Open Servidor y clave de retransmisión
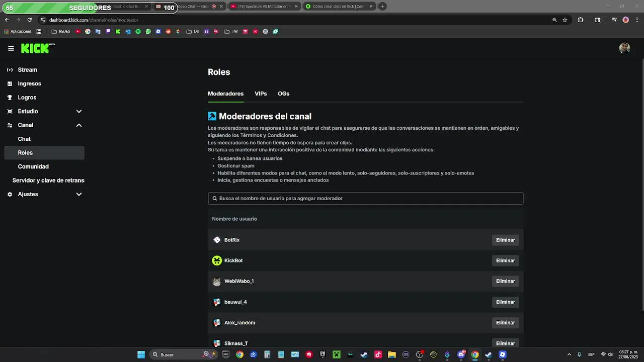This screenshot has height=362, width=644. (48, 180)
